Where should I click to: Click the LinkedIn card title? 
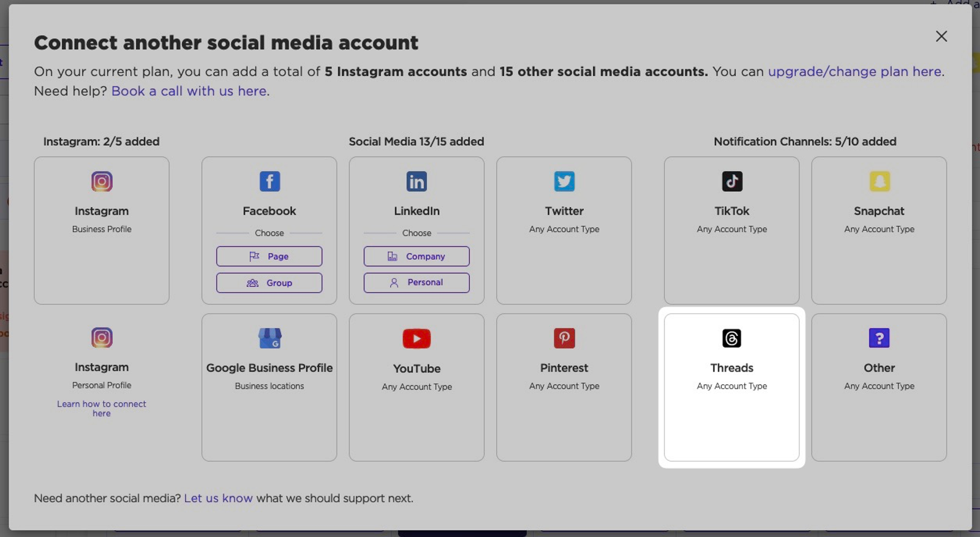click(x=417, y=211)
